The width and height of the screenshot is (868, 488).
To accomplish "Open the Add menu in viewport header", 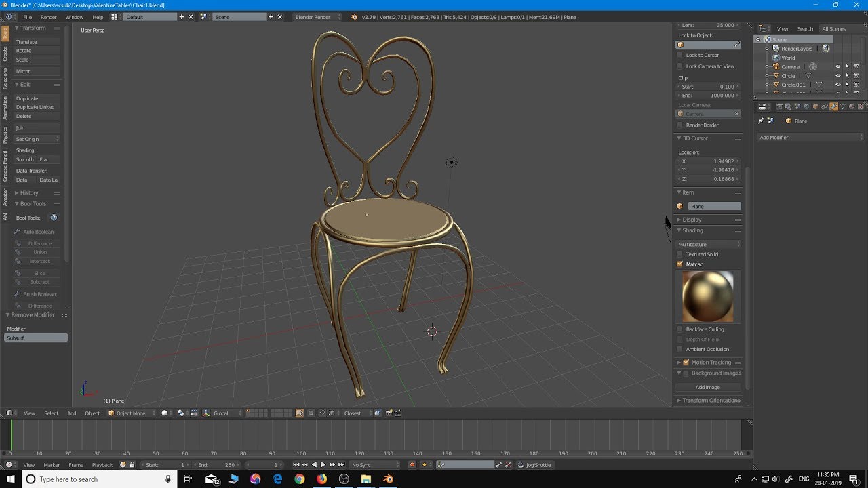I will tap(71, 413).
